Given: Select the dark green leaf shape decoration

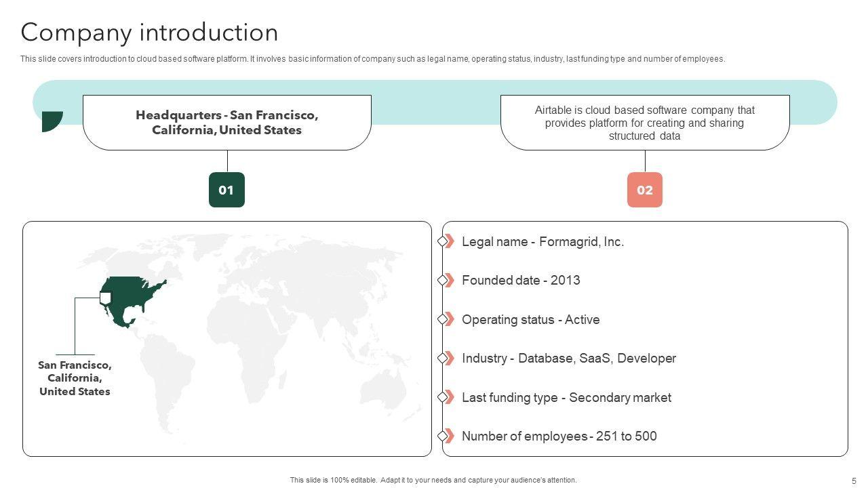Looking at the screenshot, I should tap(51, 121).
